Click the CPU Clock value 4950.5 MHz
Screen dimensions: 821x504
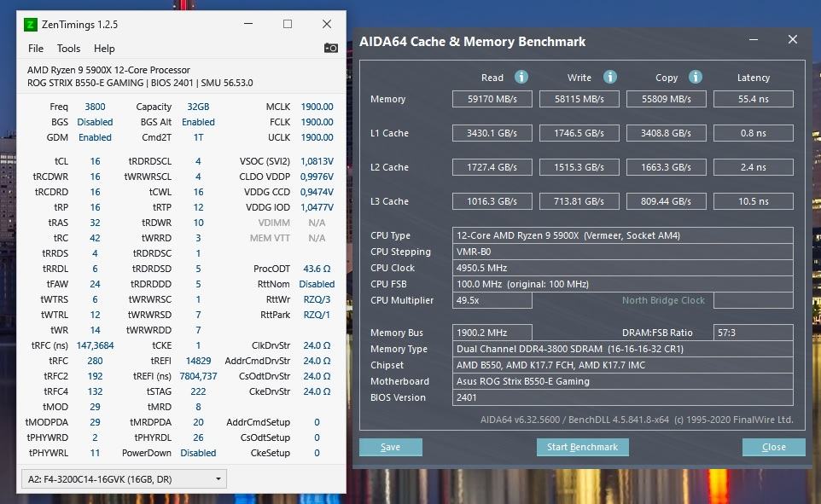coord(622,268)
